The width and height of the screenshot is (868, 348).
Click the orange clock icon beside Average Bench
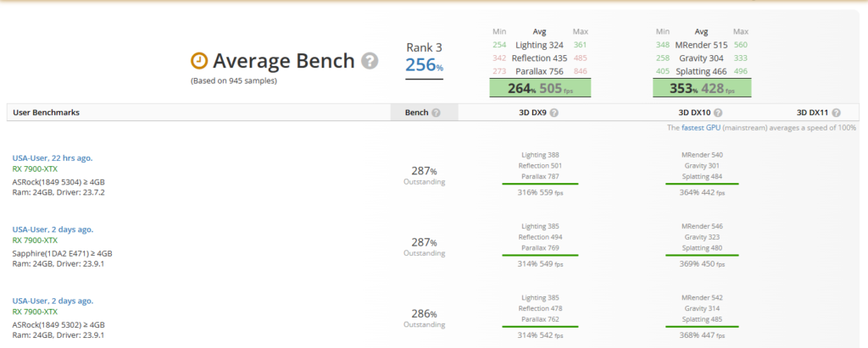(x=198, y=60)
